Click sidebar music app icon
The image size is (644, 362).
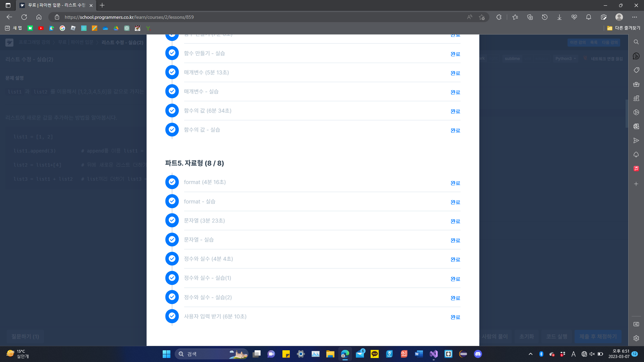[x=636, y=169]
